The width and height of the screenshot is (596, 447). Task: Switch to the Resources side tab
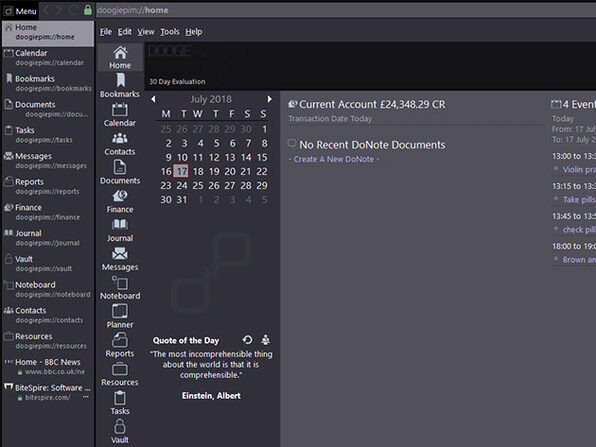click(x=48, y=341)
